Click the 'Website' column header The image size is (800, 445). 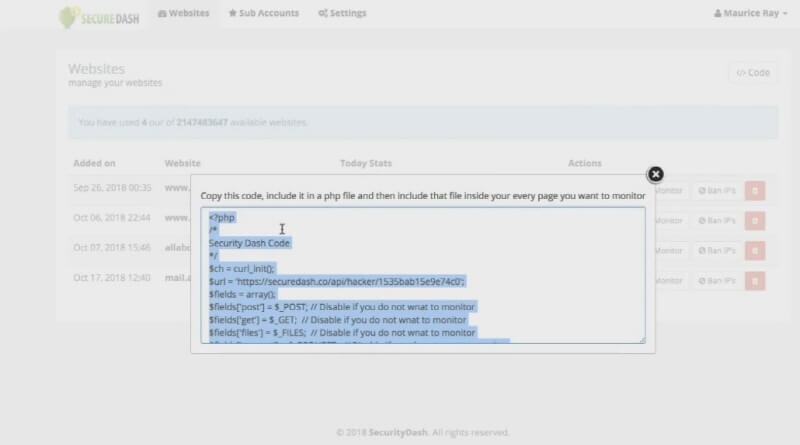click(183, 163)
